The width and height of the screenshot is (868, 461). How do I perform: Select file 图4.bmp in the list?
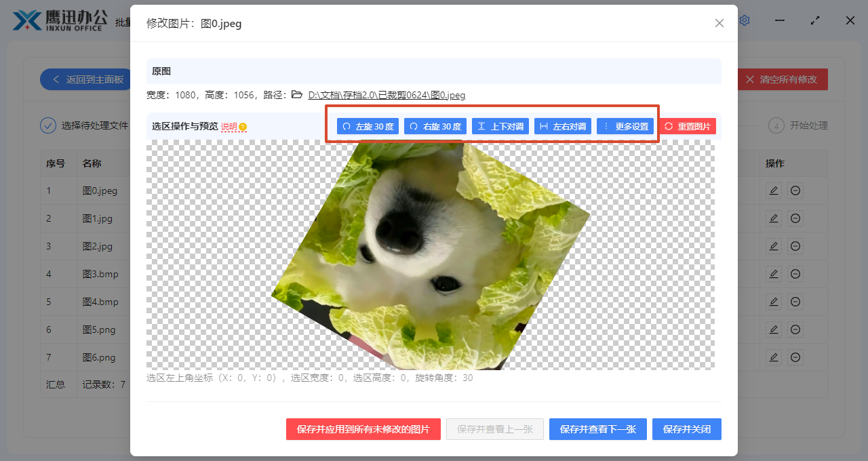click(100, 302)
